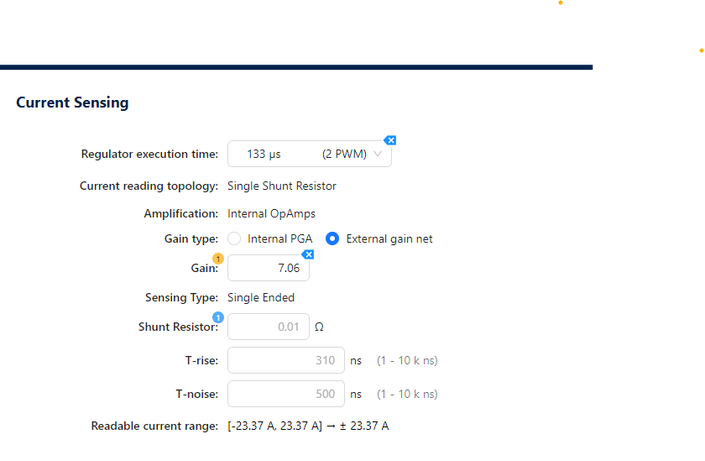Image resolution: width=705 pixels, height=461 pixels.
Task: Click the Regulator execution time label
Action: (x=149, y=154)
